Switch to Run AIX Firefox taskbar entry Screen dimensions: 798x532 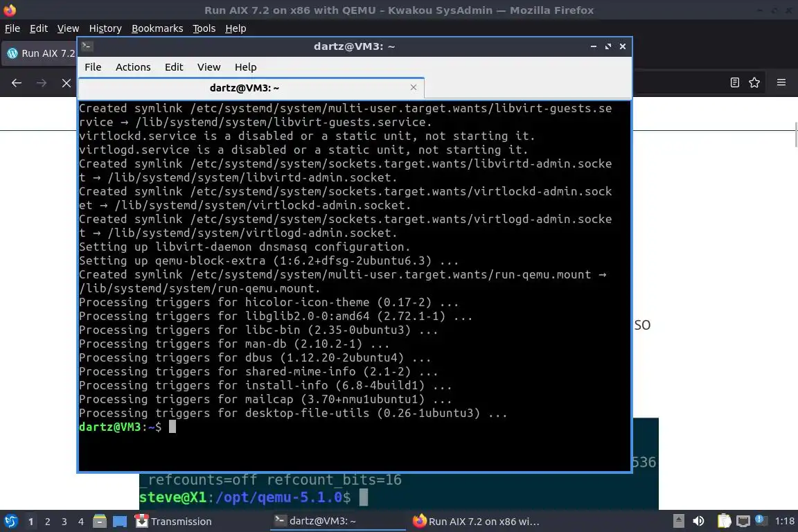(477, 522)
